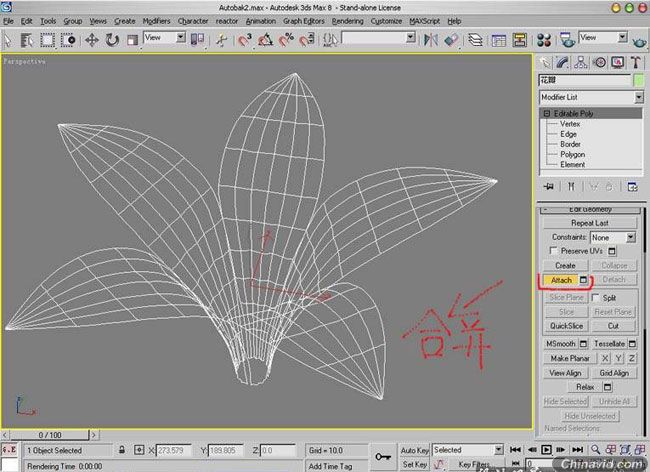Collapse the Editable Poly tree node
This screenshot has width=650, height=472.
tap(547, 114)
